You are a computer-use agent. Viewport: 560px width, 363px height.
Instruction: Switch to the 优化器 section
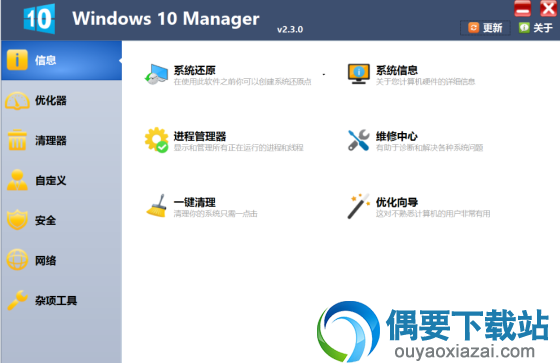click(61, 100)
